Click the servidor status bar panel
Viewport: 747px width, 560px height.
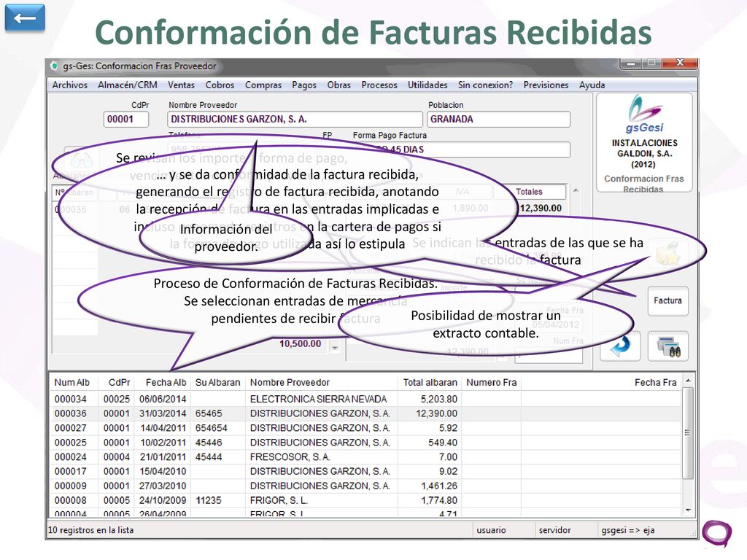565,530
